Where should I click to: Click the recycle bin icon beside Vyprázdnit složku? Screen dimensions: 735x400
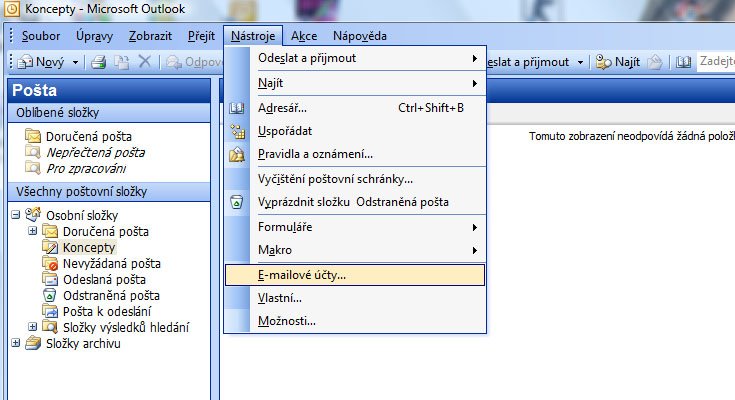click(x=237, y=202)
